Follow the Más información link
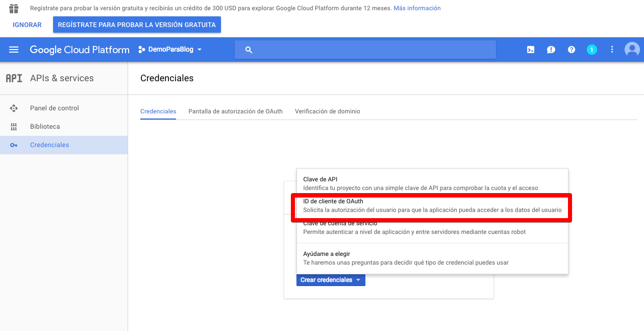The width and height of the screenshot is (644, 331). [x=417, y=8]
